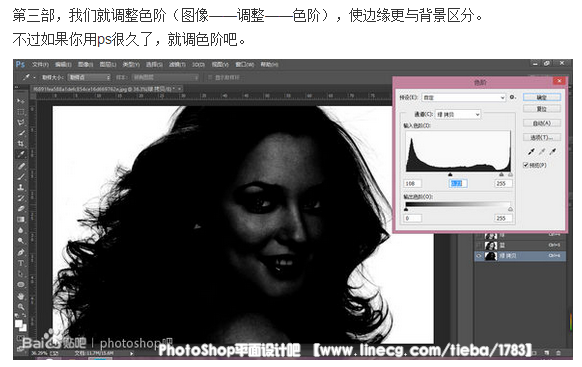The height and width of the screenshot is (367, 582).
Task: Select the Hand tool
Action: 21,296
